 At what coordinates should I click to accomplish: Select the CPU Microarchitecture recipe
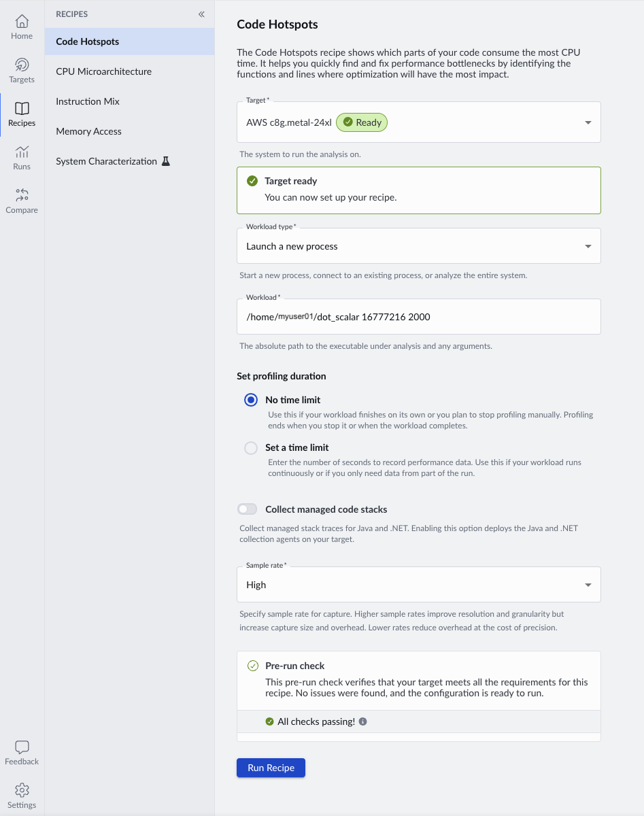coord(104,71)
